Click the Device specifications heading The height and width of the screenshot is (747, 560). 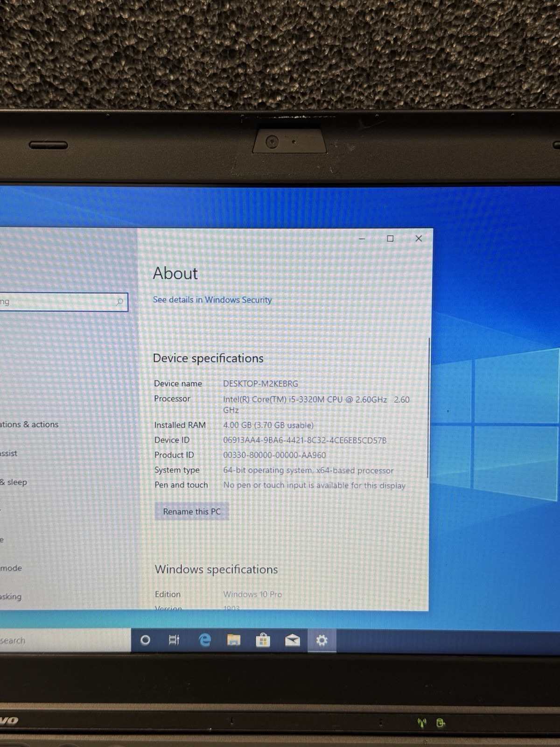208,359
